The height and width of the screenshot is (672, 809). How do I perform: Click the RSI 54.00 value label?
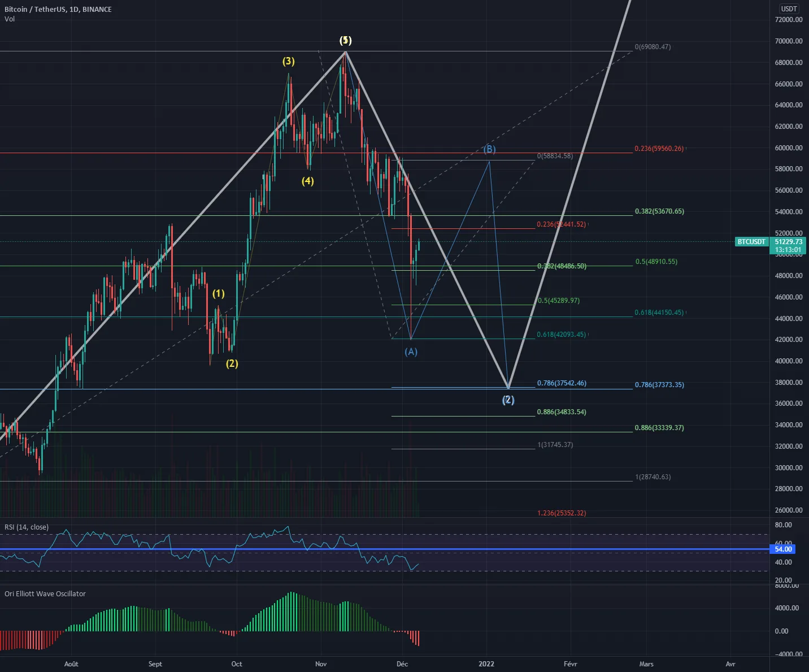[x=783, y=549]
